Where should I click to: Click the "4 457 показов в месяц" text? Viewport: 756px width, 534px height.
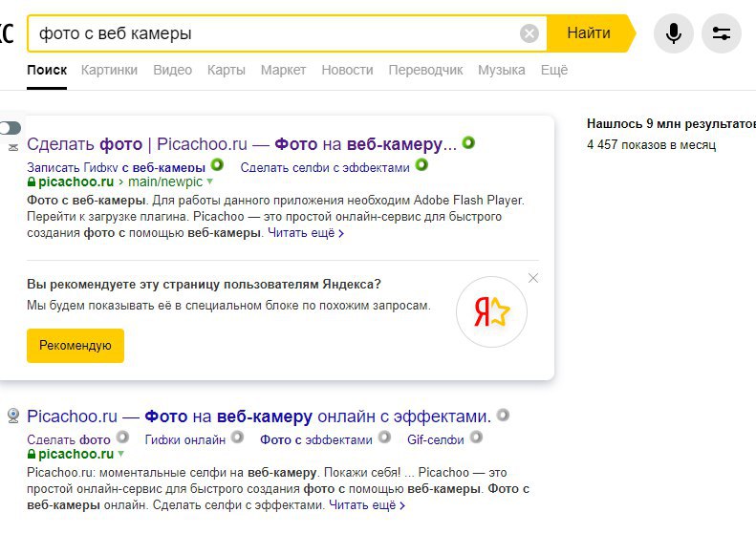tap(652, 144)
